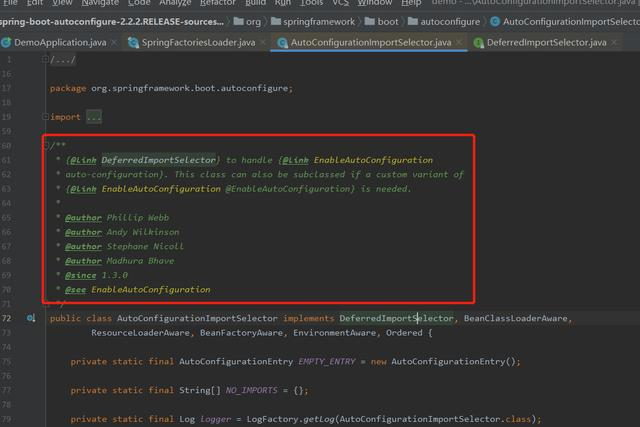Image resolution: width=640 pixels, height=427 pixels.
Task: Click the implements gutter icon on line 72
Action: 31,318
